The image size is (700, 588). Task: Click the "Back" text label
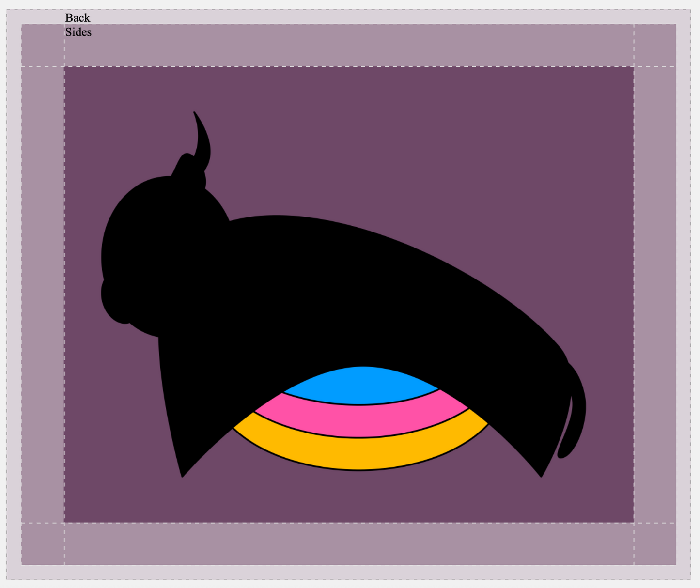pyautogui.click(x=78, y=18)
